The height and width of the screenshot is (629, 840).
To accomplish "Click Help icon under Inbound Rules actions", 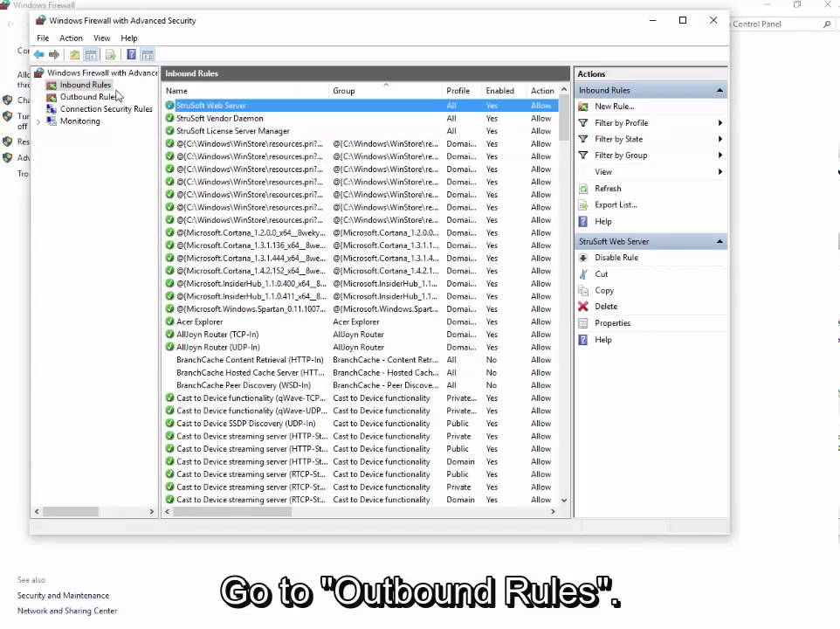I will [x=583, y=222].
